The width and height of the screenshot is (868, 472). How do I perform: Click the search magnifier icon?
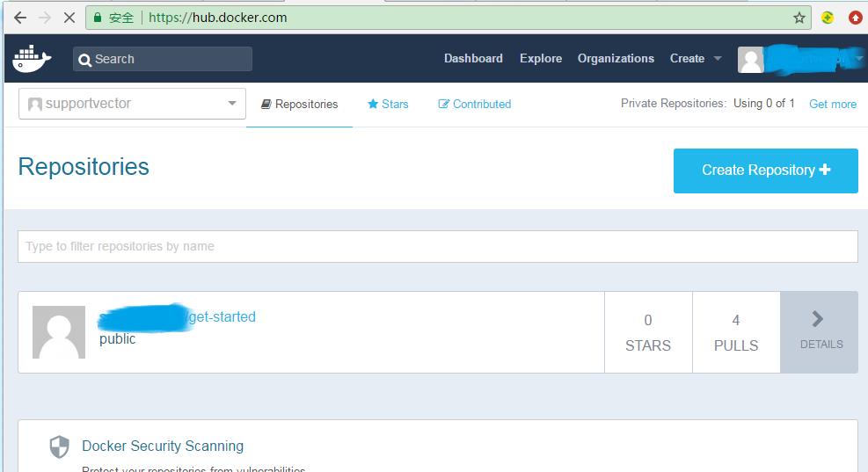pos(84,60)
